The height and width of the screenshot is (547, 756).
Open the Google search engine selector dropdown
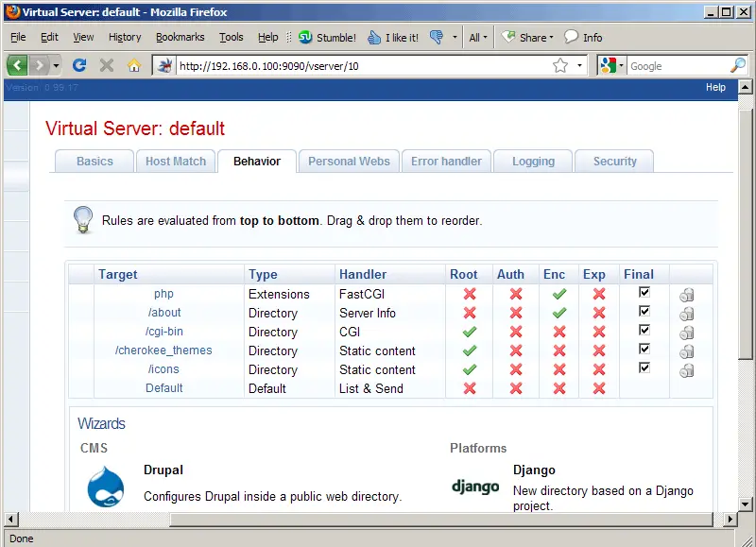(611, 65)
